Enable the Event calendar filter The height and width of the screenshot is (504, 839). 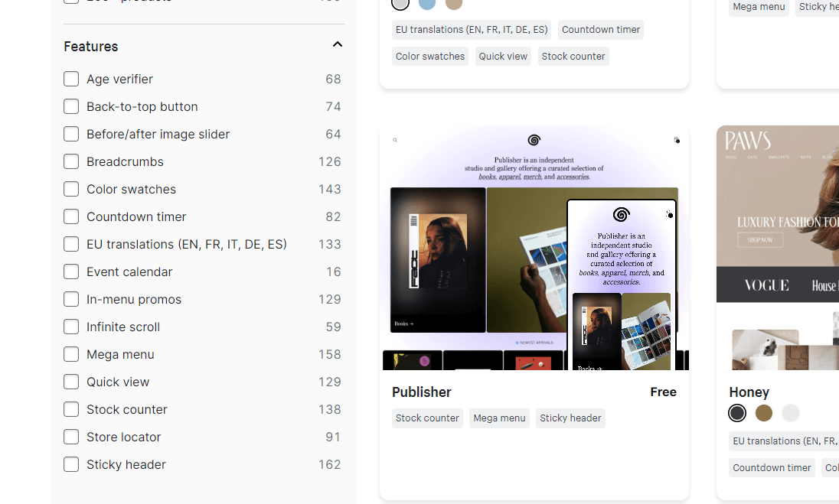[71, 272]
